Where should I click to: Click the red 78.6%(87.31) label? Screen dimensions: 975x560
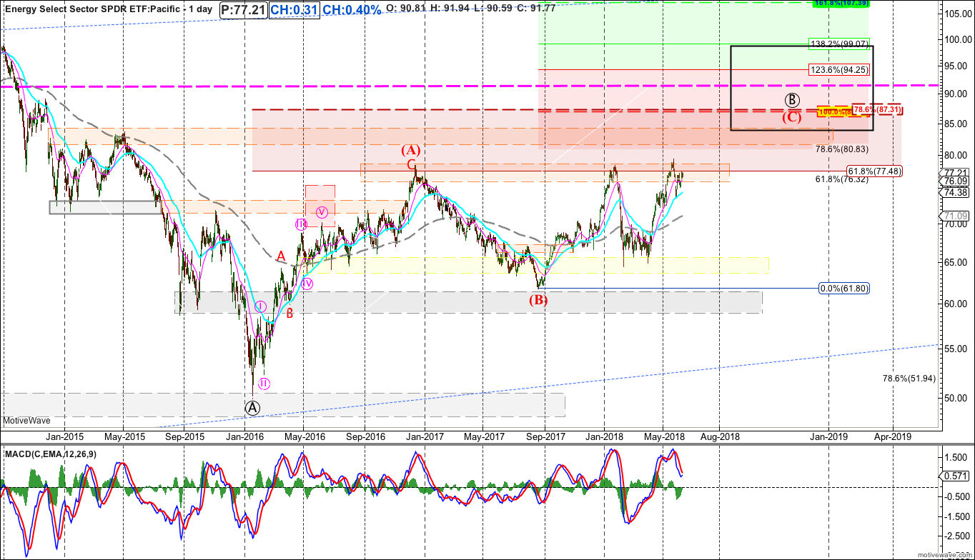pyautogui.click(x=876, y=110)
